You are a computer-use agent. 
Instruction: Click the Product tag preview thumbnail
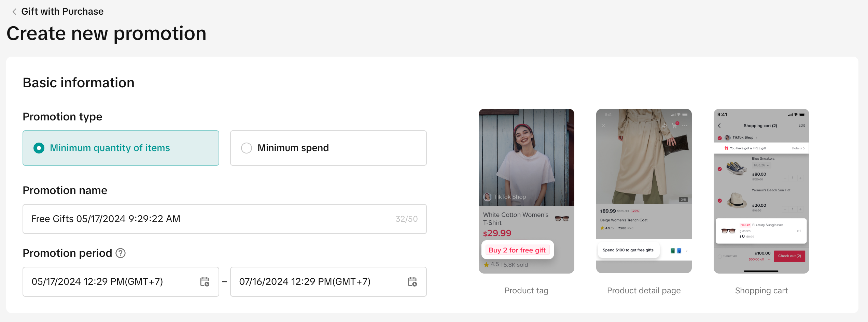click(526, 191)
